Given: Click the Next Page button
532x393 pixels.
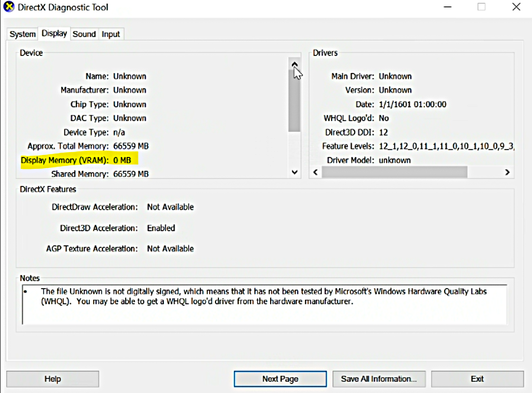Looking at the screenshot, I should [280, 379].
